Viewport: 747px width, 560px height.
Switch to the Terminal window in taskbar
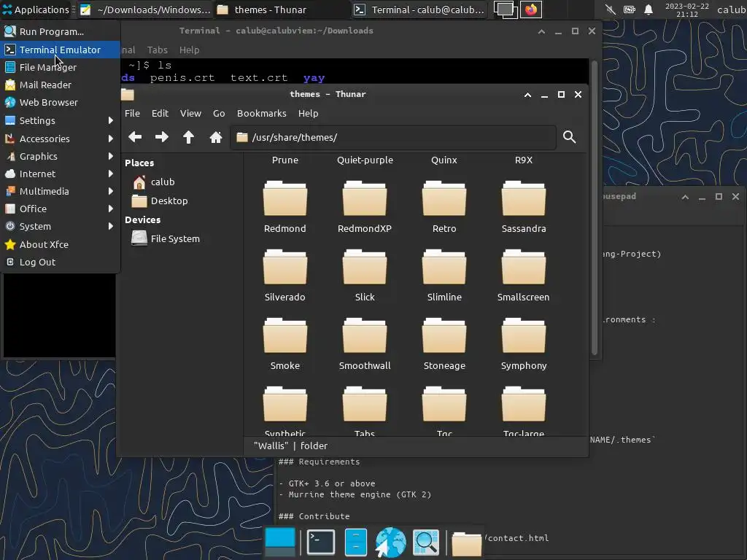pos(419,9)
